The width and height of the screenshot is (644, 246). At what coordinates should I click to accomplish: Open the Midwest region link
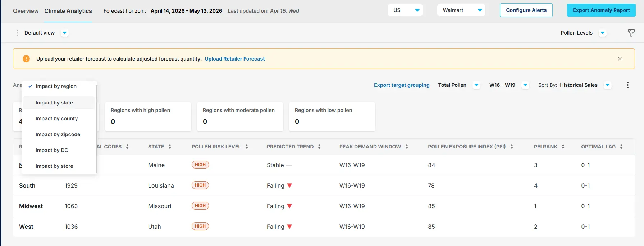click(x=31, y=206)
